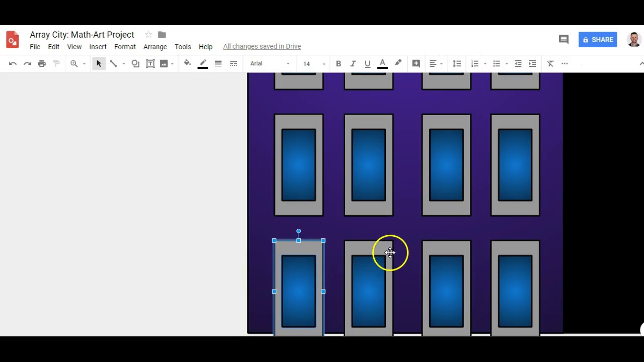The width and height of the screenshot is (644, 362).
Task: Open the Arrange menu
Action: tap(155, 47)
